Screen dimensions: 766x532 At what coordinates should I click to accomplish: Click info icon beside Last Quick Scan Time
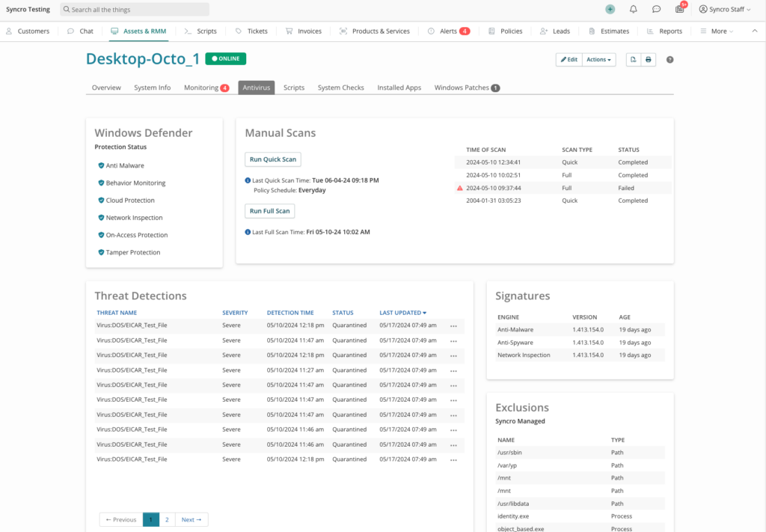click(248, 180)
